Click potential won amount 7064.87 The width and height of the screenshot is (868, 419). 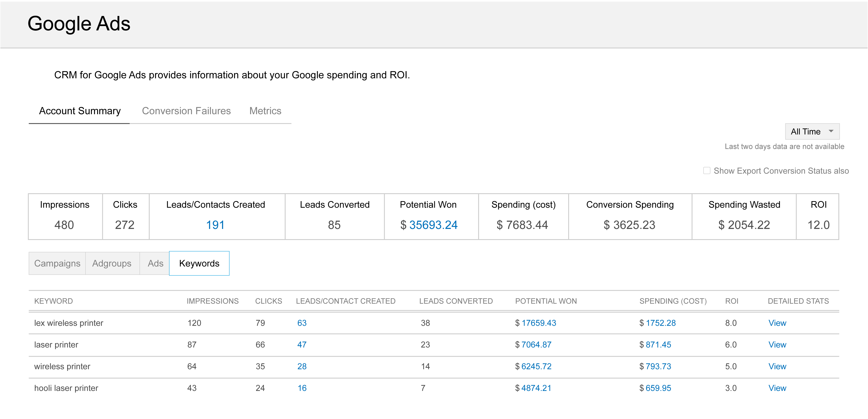click(x=536, y=345)
